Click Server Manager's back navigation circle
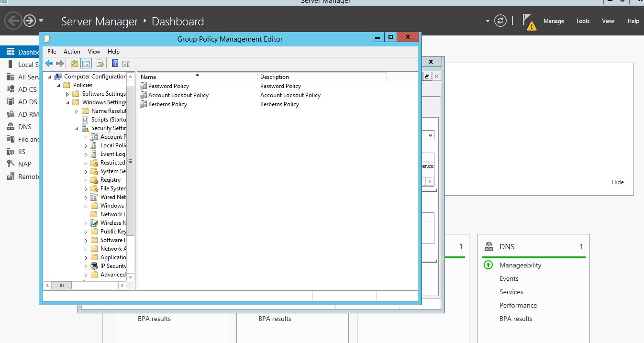This screenshot has width=644, height=343. (x=13, y=21)
